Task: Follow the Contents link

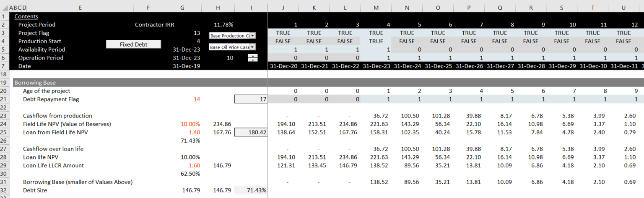Action: tap(26, 16)
